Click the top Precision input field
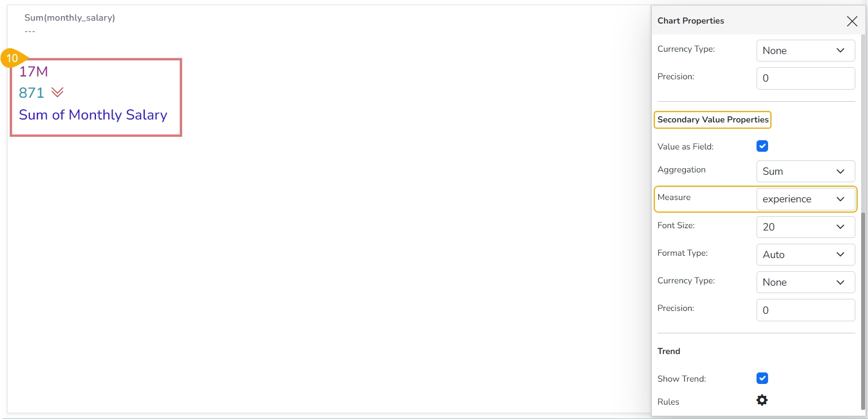 pos(805,78)
